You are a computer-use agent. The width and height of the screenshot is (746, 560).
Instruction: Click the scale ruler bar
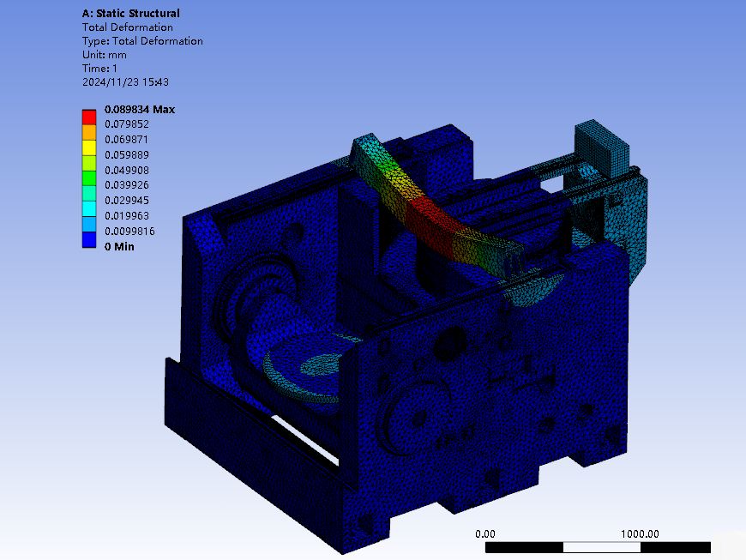coord(598,547)
